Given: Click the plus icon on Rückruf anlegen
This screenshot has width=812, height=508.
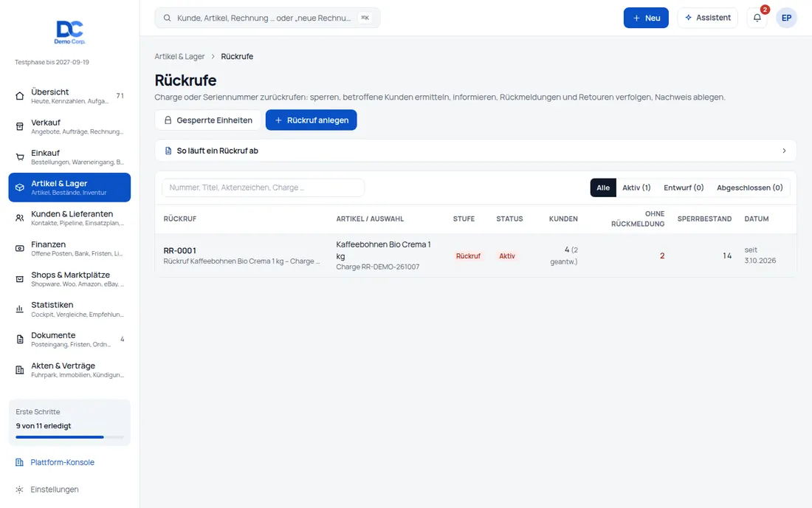Looking at the screenshot, I should [x=278, y=120].
